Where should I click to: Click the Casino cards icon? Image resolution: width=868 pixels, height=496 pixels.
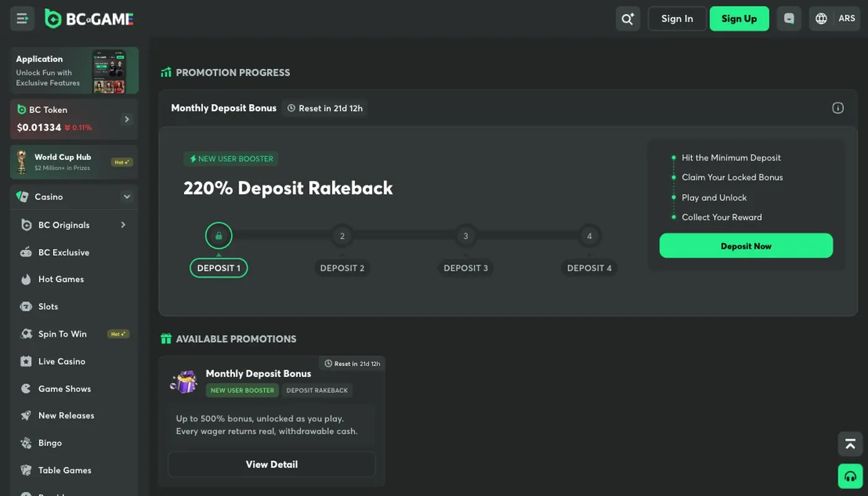coord(22,197)
